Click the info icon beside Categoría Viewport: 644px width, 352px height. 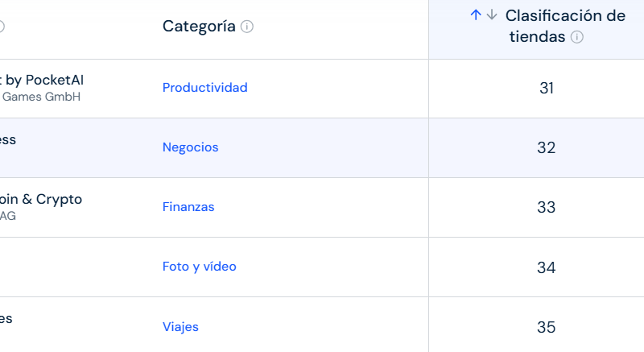point(247,27)
